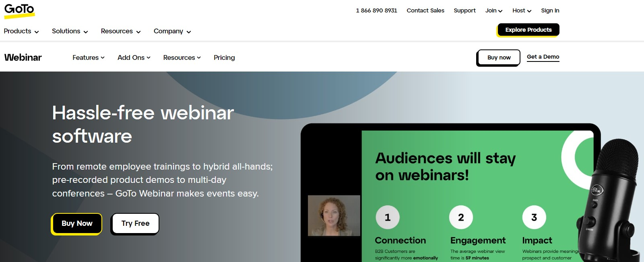644x262 pixels.
Task: Expand the Add Ons submenu
Action: [x=134, y=57]
